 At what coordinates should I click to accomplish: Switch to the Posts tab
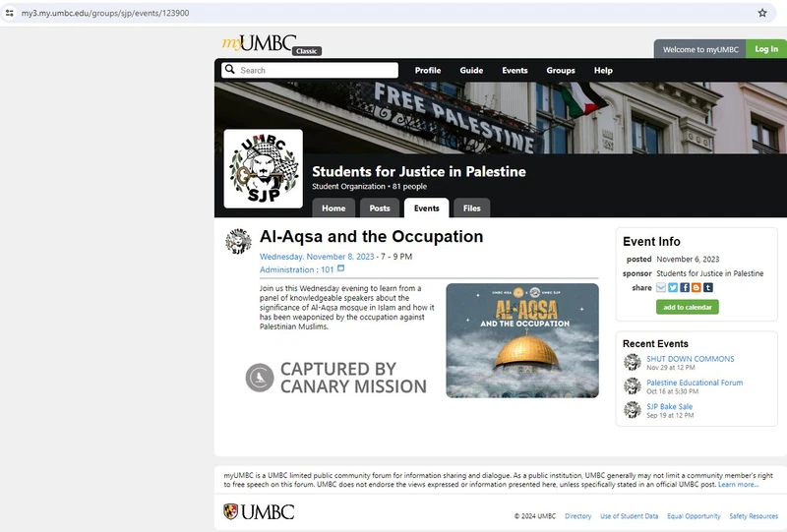coord(380,208)
